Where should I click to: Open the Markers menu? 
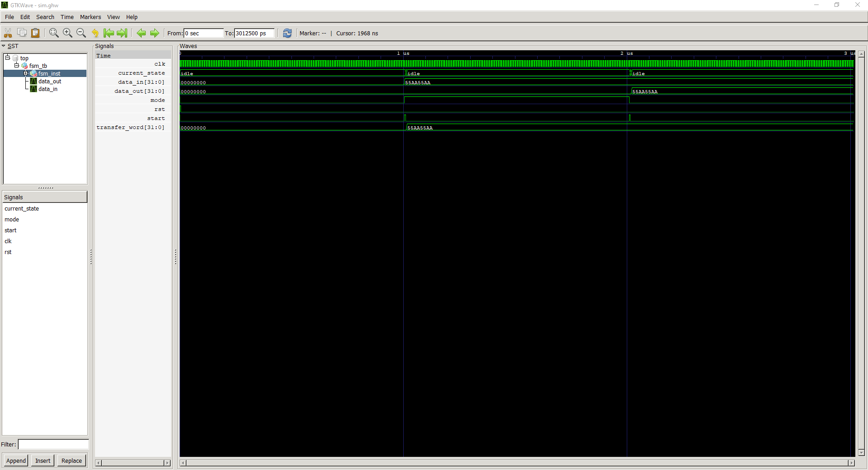point(91,17)
